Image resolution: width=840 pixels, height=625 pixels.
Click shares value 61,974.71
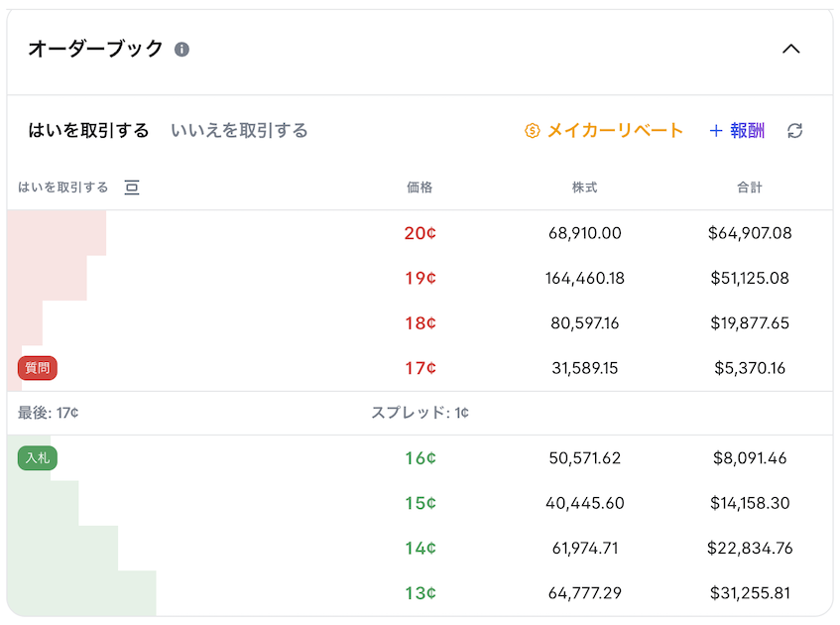584,549
